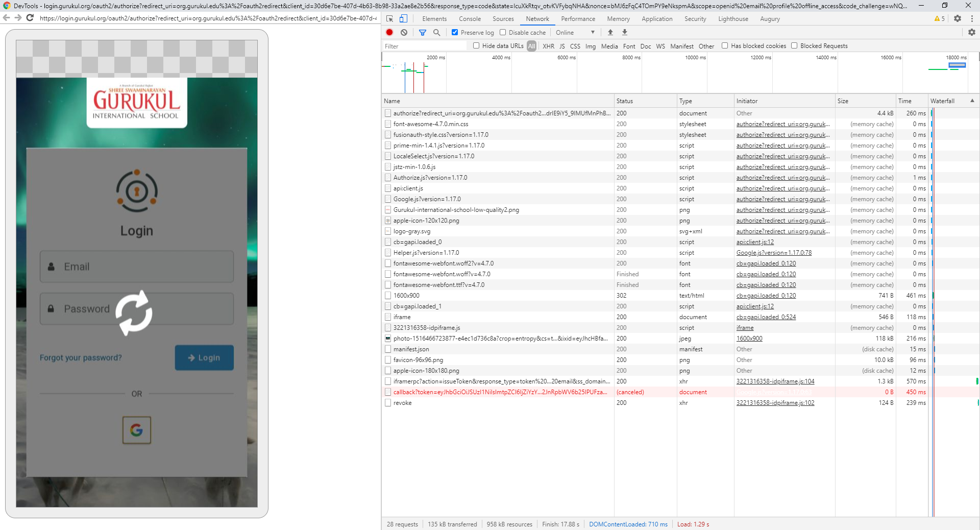
Task: Check the Blocked Requests checkbox
Action: (x=794, y=45)
